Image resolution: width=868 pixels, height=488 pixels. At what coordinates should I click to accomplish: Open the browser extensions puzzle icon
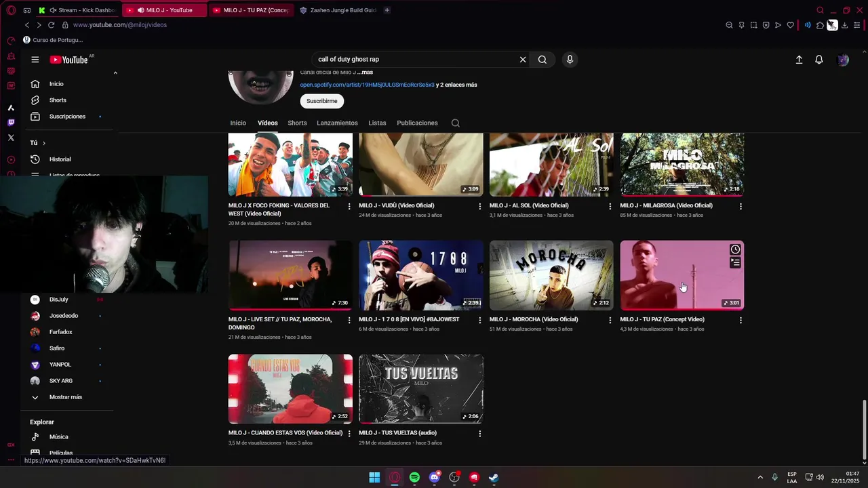[820, 25]
